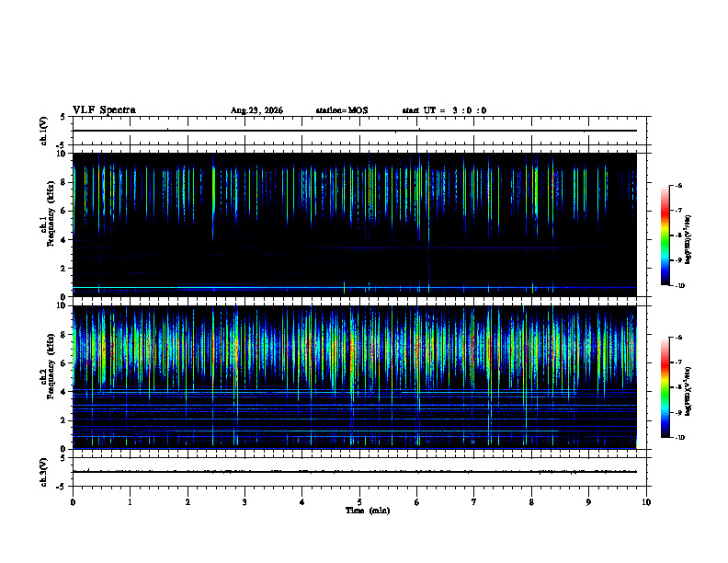Click the "-6" label on ch.1 color bar
728x563 pixels.
(678, 186)
